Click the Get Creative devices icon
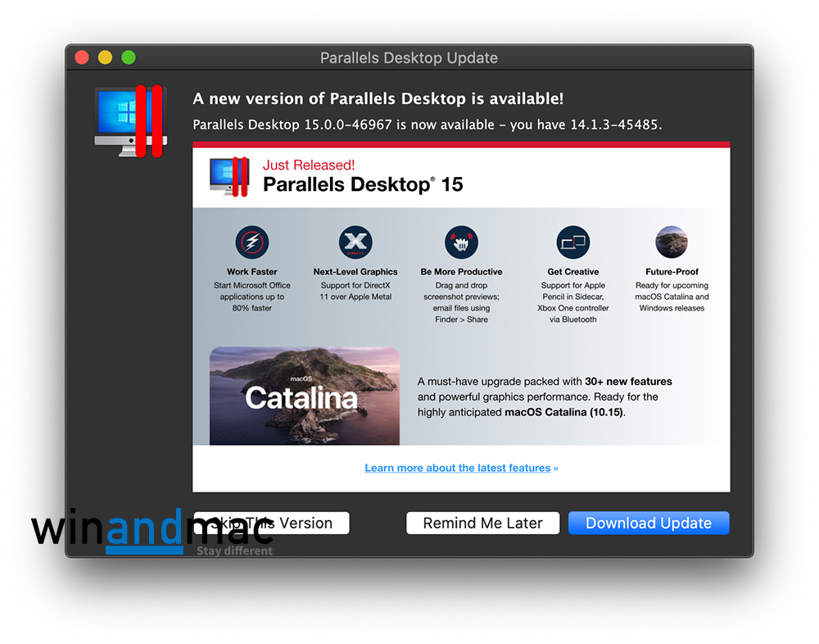Viewport: 819px width, 644px height. (573, 243)
